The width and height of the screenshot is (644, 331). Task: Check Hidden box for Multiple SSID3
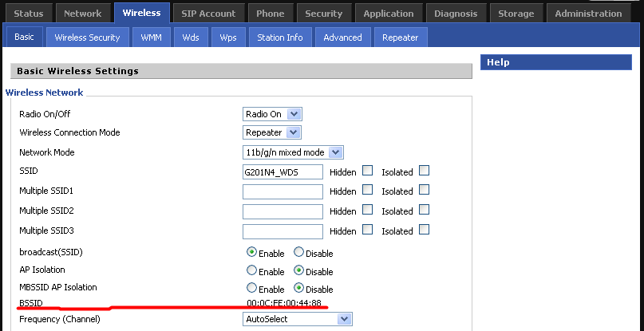(367, 230)
